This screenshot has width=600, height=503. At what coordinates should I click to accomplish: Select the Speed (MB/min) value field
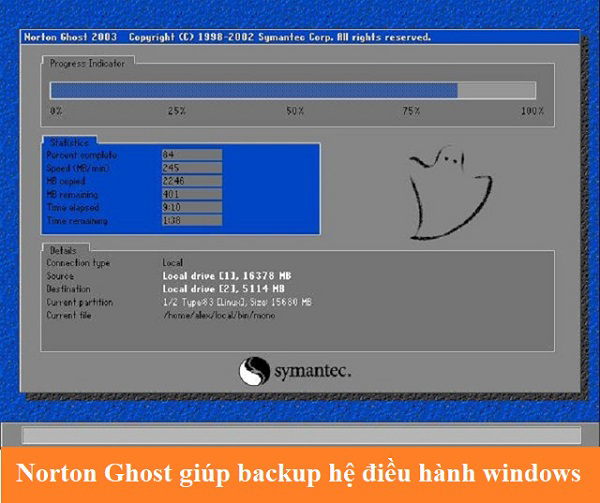click(x=191, y=168)
